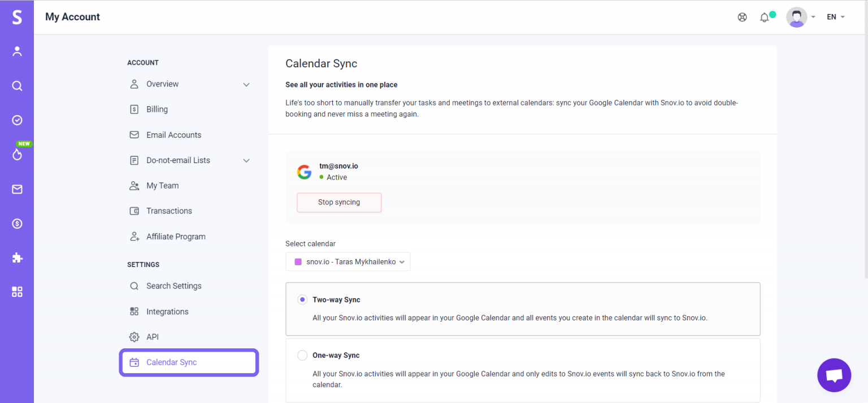Open the live chat bubble
868x403 pixels.
834,375
